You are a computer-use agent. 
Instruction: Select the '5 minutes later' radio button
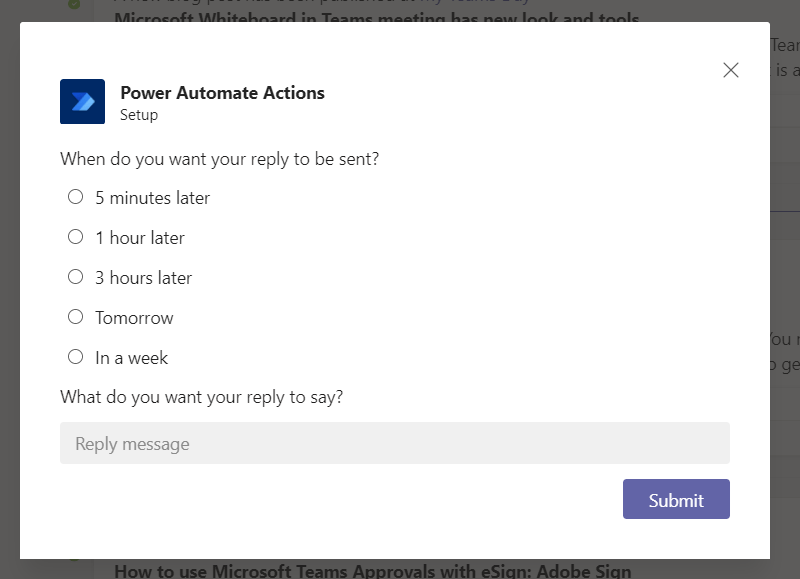pos(75,197)
